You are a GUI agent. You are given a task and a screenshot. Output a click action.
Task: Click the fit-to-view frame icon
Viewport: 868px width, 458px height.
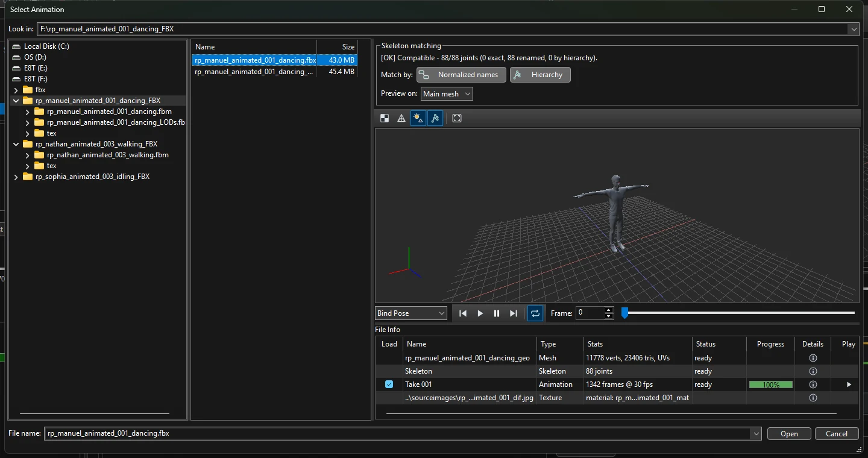click(x=457, y=118)
